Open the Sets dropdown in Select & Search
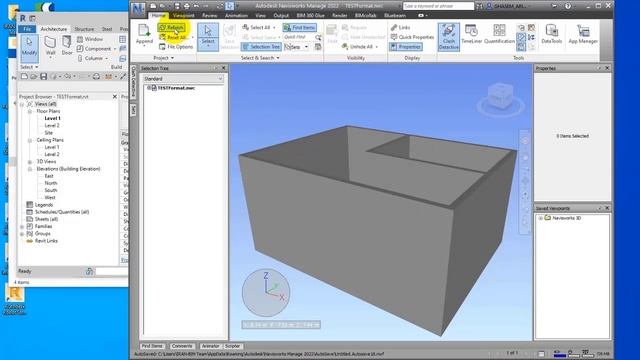 296,47
